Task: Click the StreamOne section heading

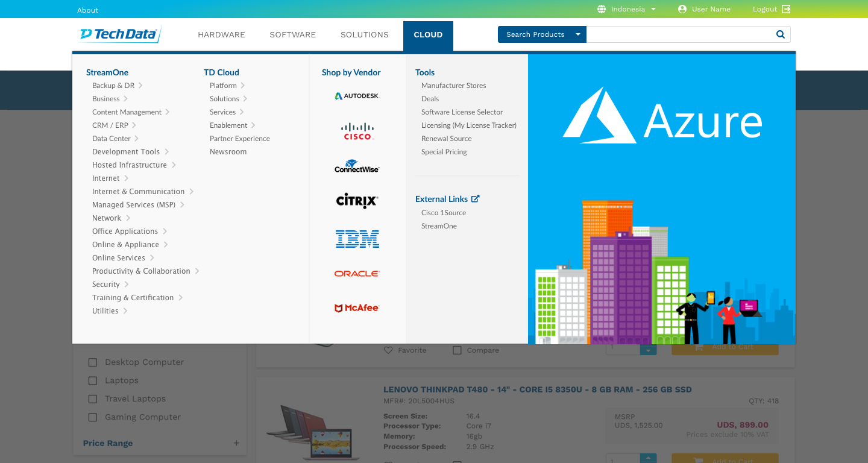Action: (107, 72)
